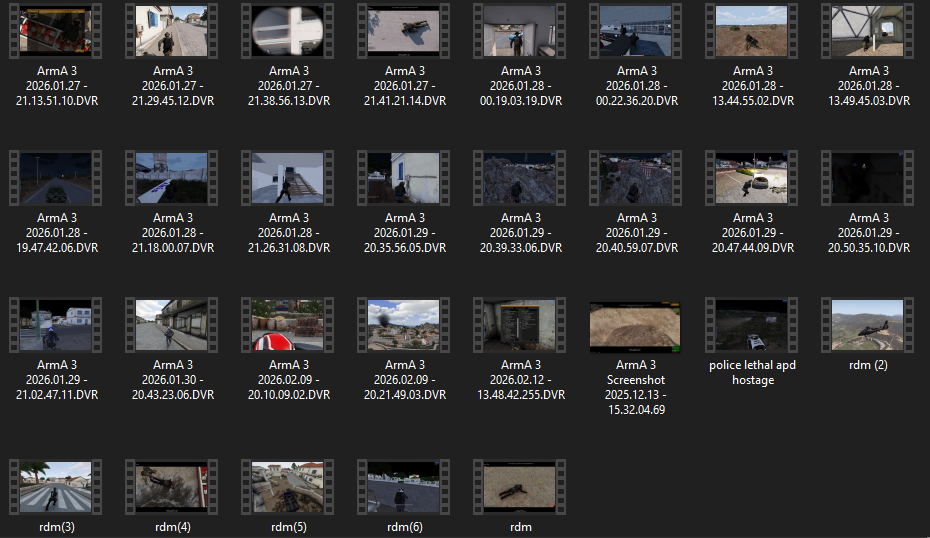Select the ArmA 3 2026.01.28 - 21.26.31.08.DVR clip
The width and height of the screenshot is (930, 538).
point(286,177)
